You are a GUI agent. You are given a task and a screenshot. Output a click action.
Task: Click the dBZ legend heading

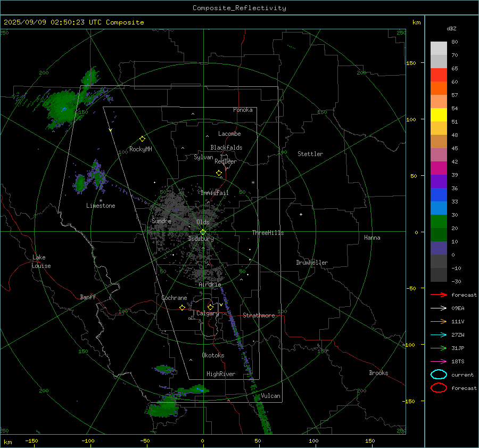451,29
